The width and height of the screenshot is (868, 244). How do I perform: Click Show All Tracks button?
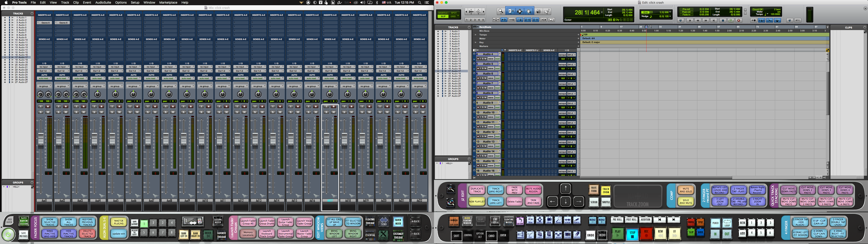tap(68, 222)
